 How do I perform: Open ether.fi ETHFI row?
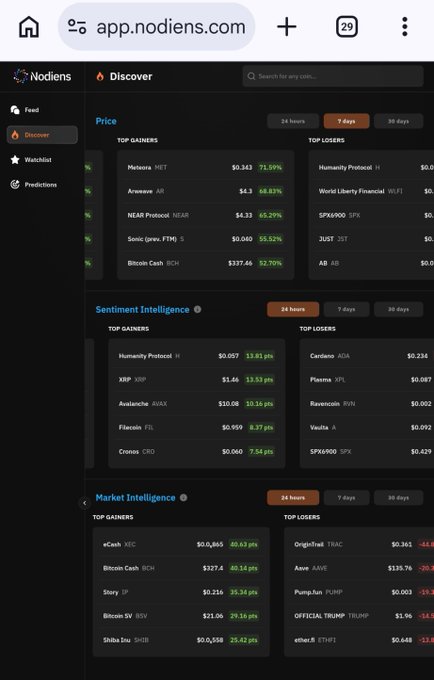coord(361,640)
